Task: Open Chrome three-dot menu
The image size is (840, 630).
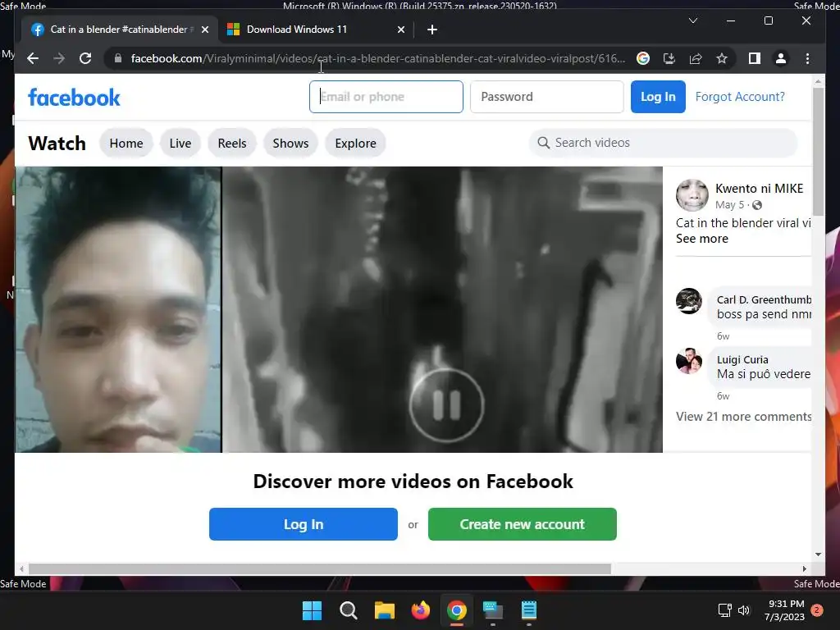Action: (807, 58)
